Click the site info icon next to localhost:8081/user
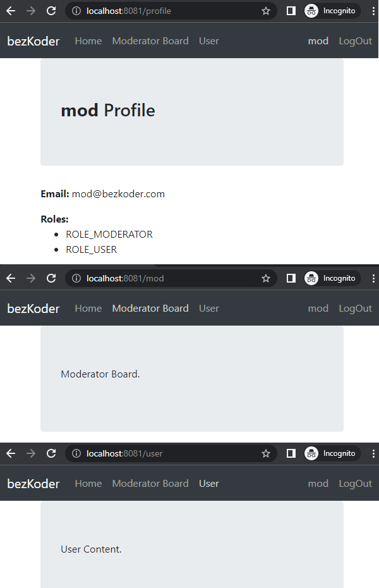 pyautogui.click(x=76, y=453)
